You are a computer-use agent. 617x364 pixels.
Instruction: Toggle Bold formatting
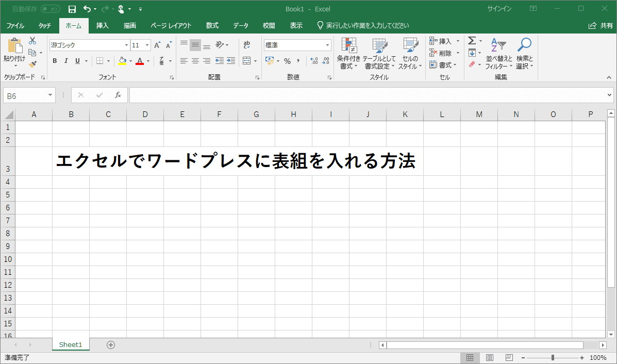(x=55, y=61)
